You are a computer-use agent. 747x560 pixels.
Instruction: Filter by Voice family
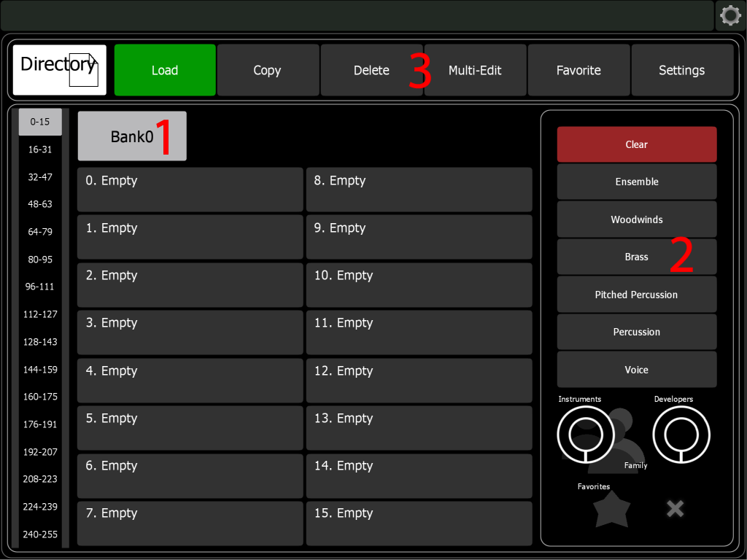coord(637,370)
